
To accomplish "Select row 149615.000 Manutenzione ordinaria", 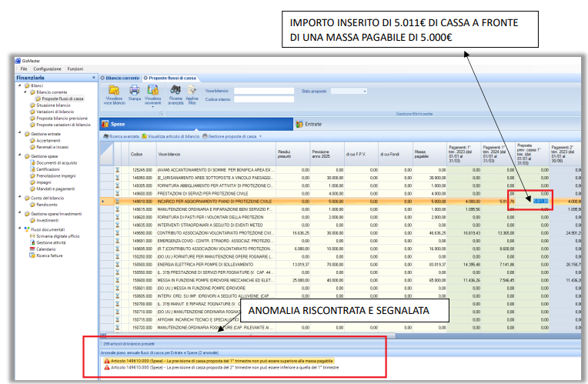I will tap(208, 209).
